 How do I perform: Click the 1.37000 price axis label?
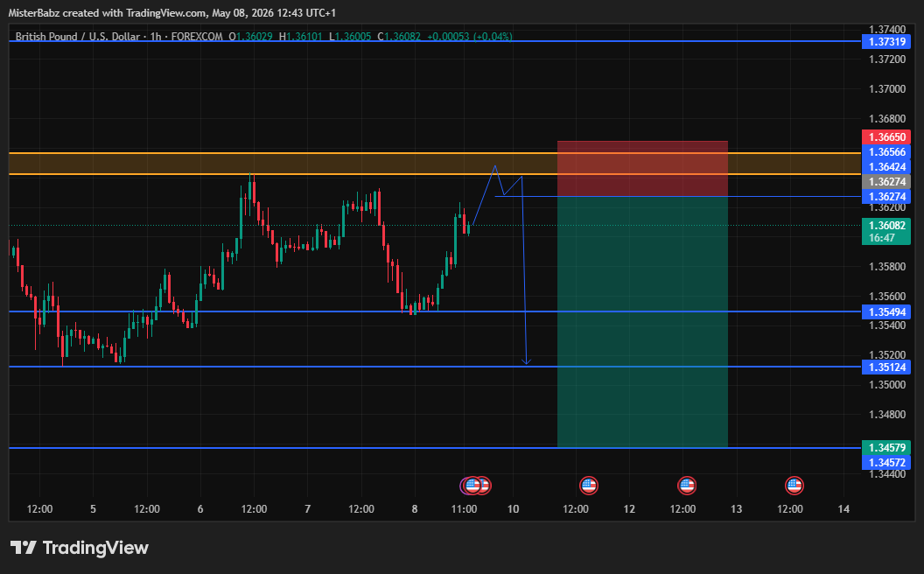887,89
